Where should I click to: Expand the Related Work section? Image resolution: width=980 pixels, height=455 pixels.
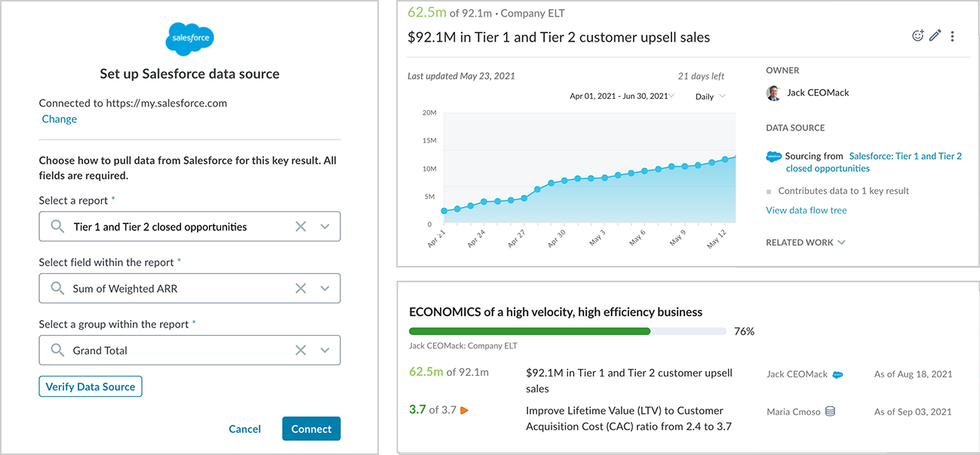(x=805, y=242)
